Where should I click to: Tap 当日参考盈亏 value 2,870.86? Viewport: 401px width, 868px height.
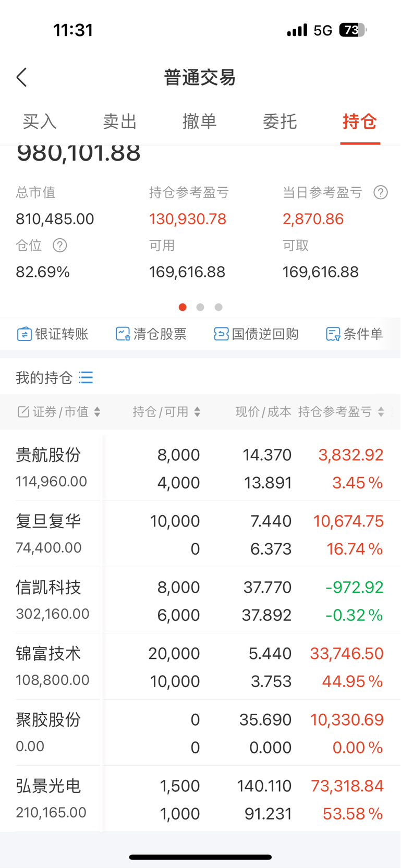click(x=313, y=219)
